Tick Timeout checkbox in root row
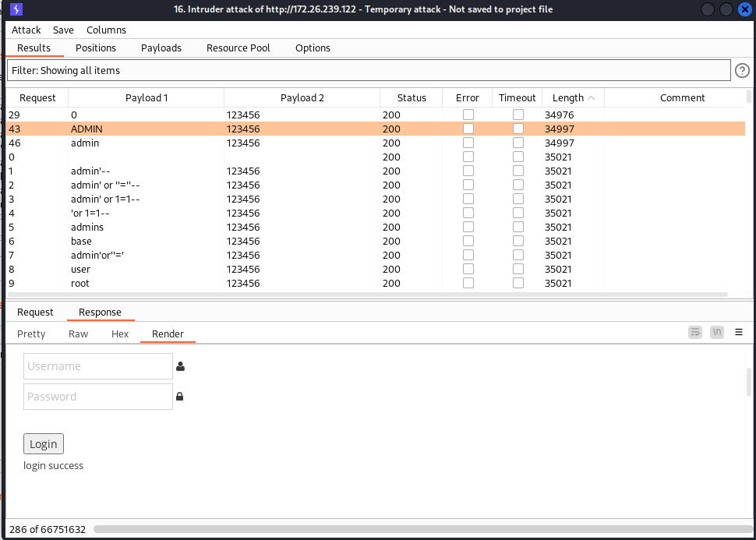The image size is (756, 540). coord(518,283)
